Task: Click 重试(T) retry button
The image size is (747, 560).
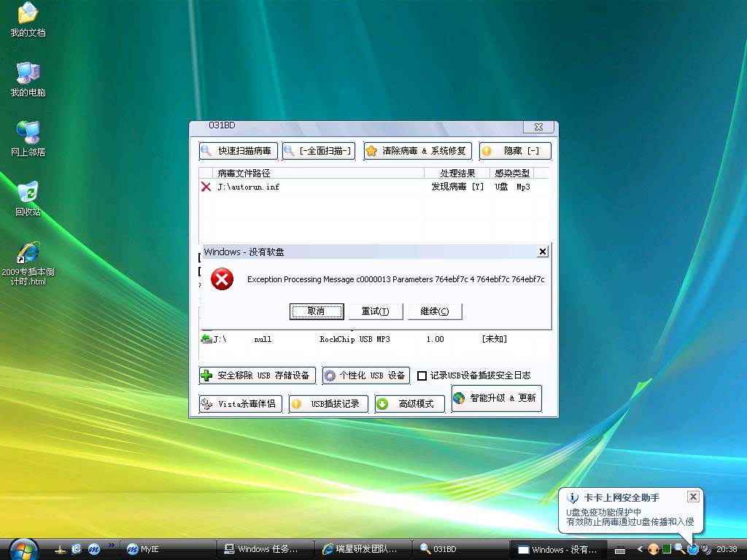Action: pyautogui.click(x=376, y=311)
